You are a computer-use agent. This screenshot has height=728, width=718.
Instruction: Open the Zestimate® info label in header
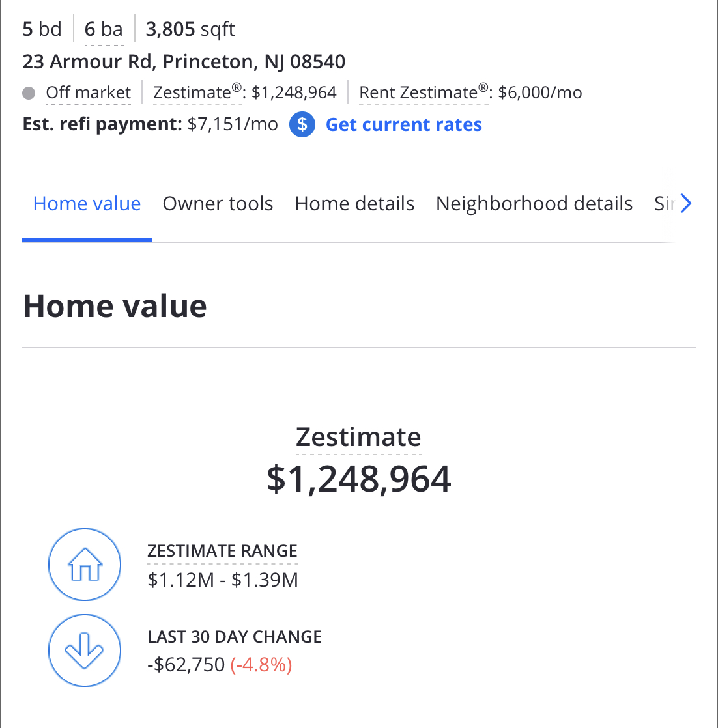(x=198, y=92)
